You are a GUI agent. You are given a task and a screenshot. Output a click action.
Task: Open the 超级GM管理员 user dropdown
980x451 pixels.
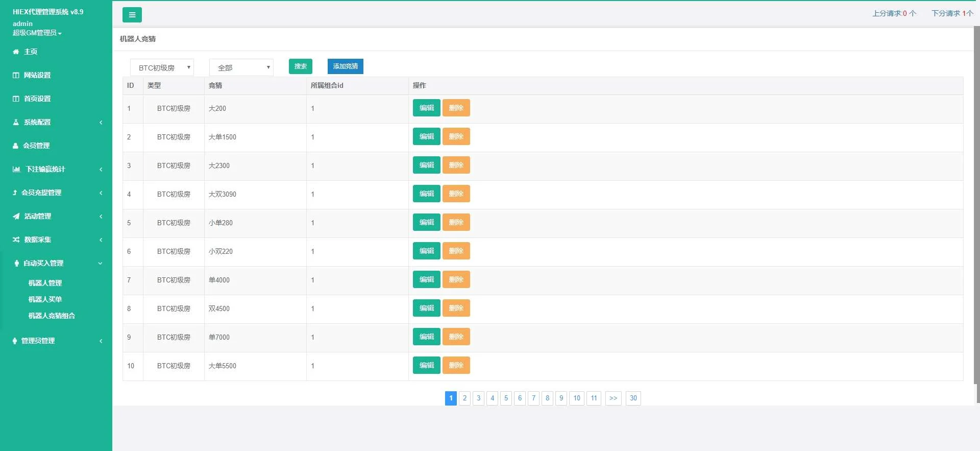point(37,33)
